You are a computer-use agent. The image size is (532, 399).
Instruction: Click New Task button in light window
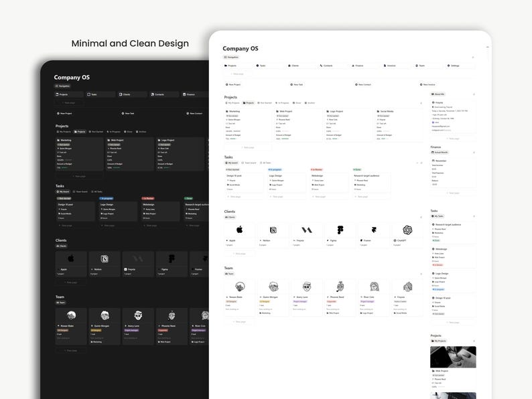[297, 85]
